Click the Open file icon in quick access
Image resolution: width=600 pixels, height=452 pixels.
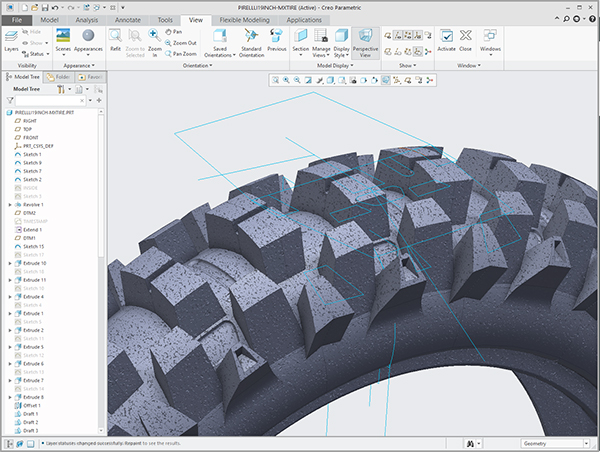pos(35,8)
